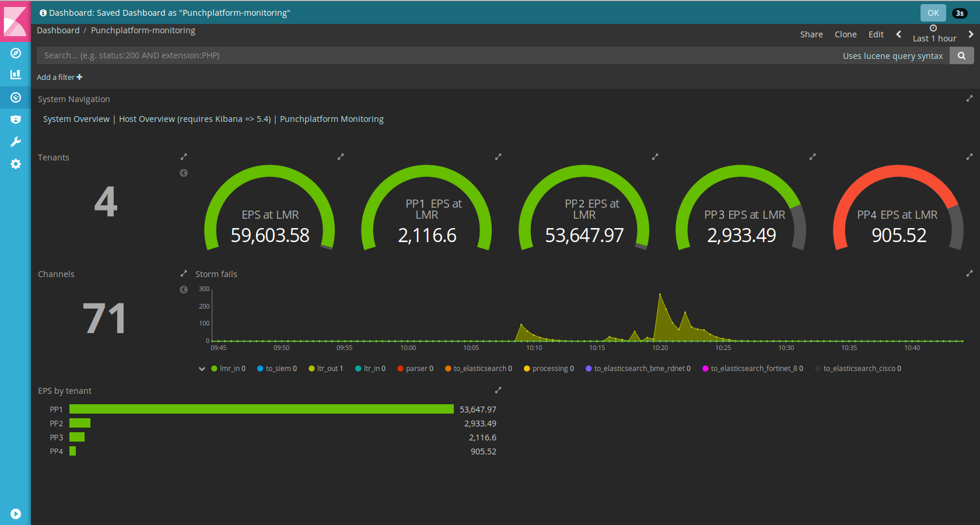This screenshot has width=980, height=525.
Task: Toggle legend of EPS at LMR gauge
Action: [x=184, y=173]
